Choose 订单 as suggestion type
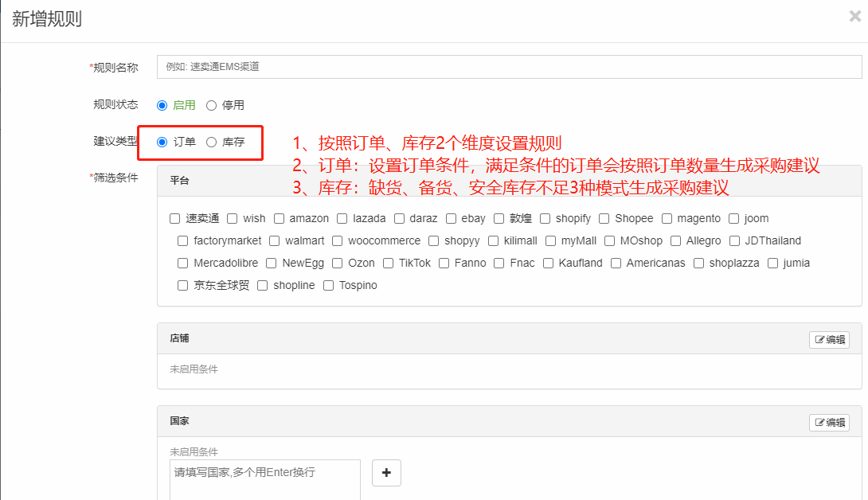Viewport: 868px width, 500px height. click(162, 143)
